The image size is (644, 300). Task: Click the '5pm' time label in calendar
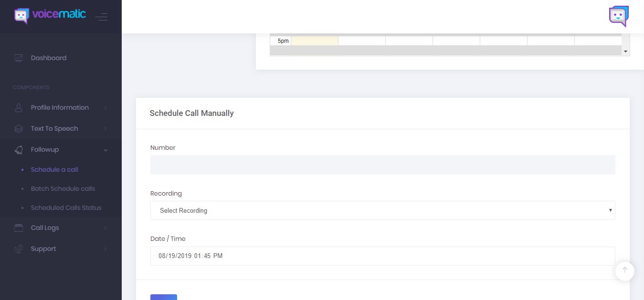(x=283, y=41)
